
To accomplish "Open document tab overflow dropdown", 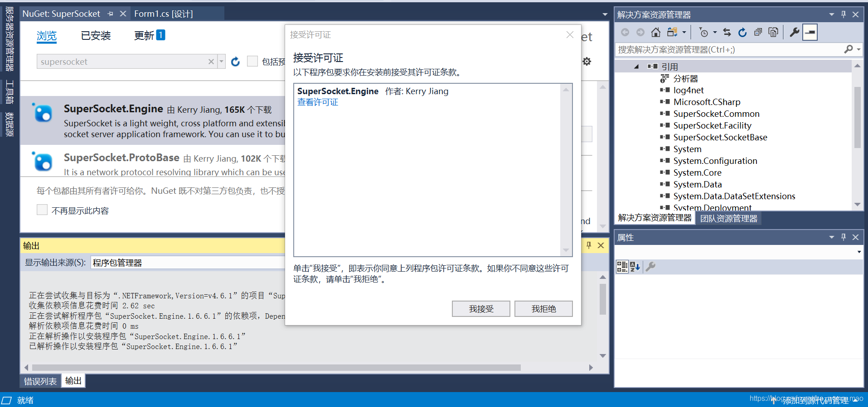I will point(605,14).
